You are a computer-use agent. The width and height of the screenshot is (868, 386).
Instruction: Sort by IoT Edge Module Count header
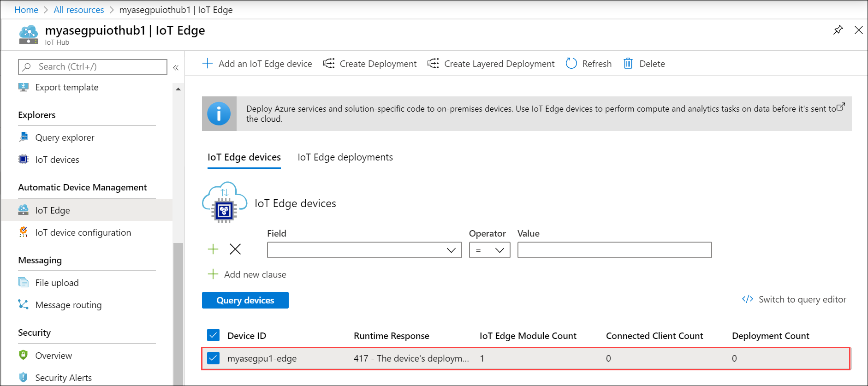point(528,336)
